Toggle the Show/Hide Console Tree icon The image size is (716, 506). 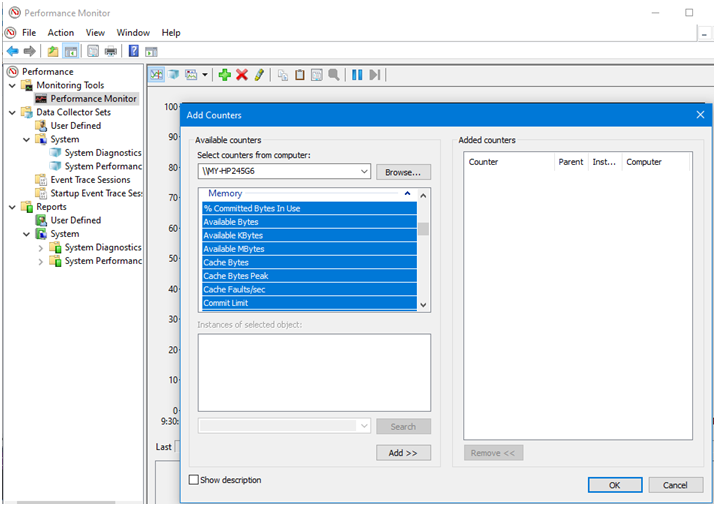click(x=71, y=51)
